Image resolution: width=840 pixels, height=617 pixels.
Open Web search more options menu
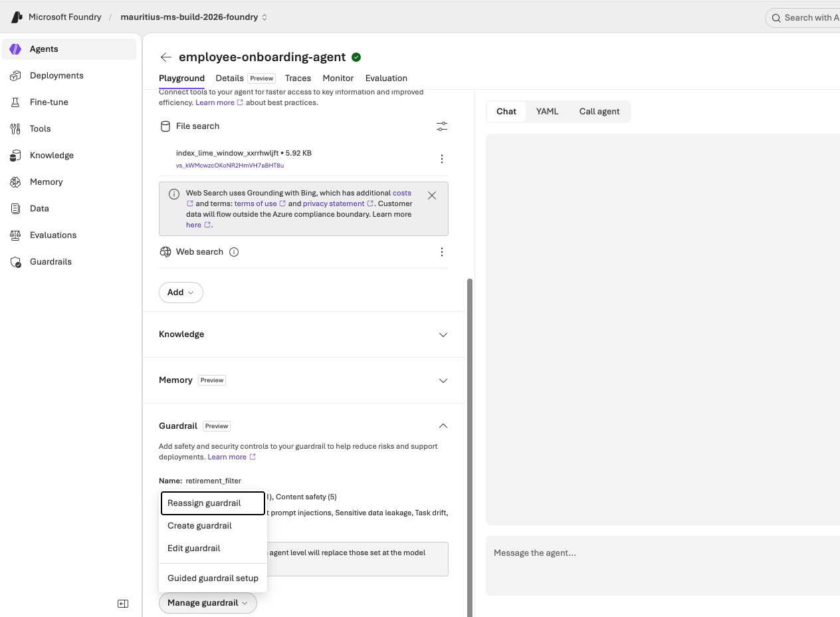442,252
